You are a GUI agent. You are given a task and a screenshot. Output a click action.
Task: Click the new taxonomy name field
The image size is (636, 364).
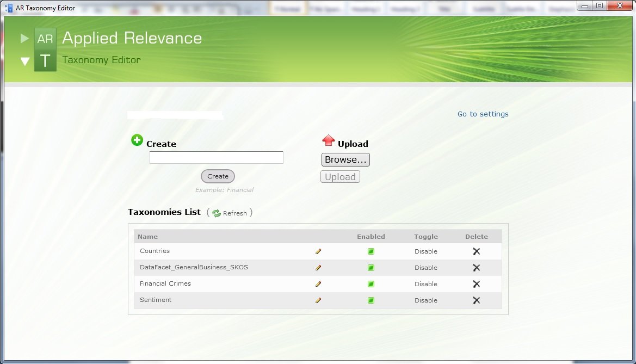click(216, 157)
